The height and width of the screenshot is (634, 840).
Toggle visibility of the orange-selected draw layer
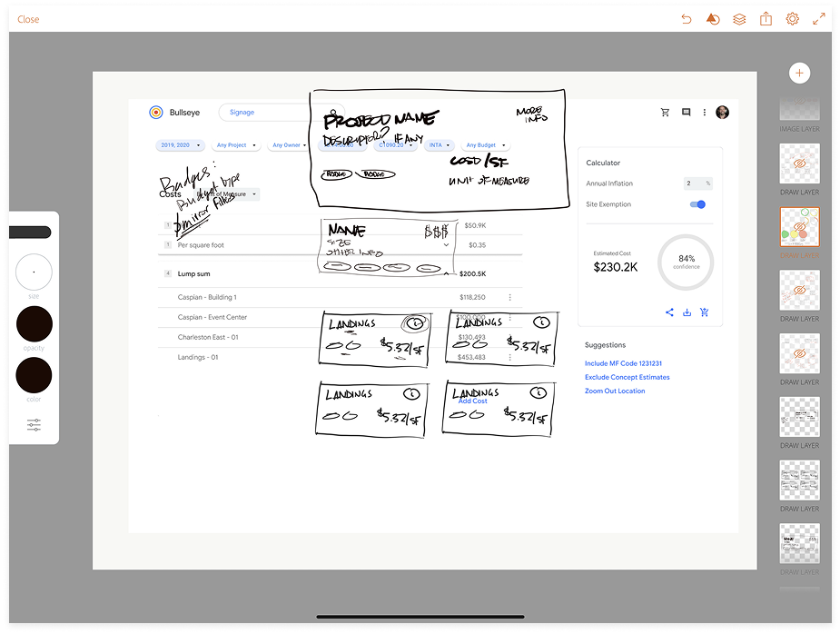(800, 227)
